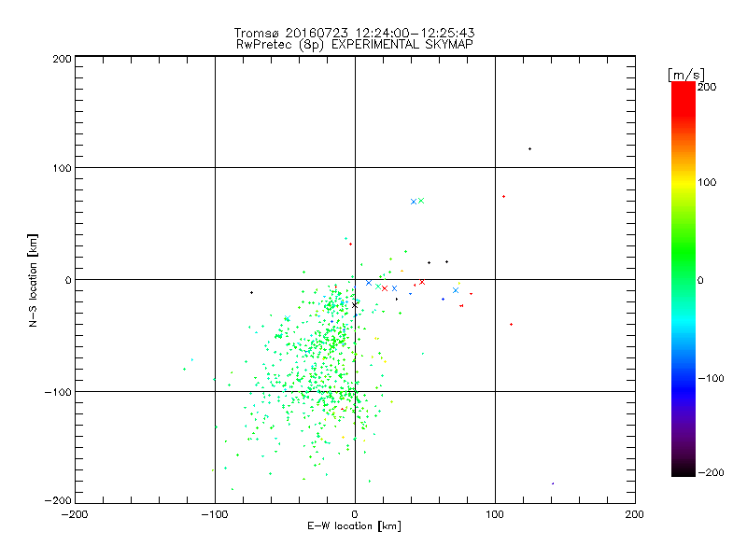
Task: Click the 'N-S location [km]' axis label
Action: pyautogui.click(x=33, y=281)
